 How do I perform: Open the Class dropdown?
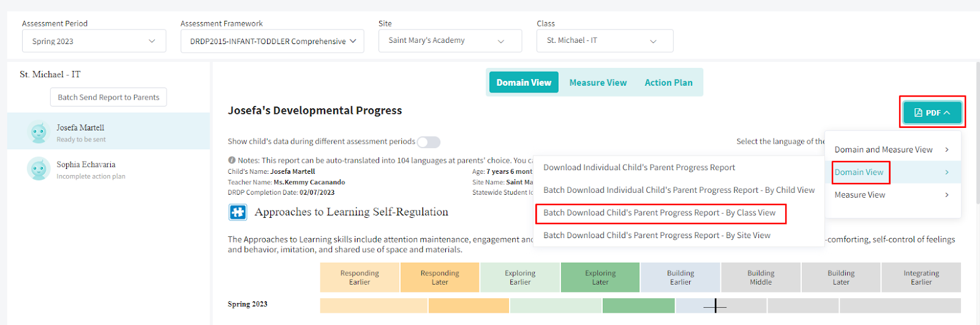point(605,41)
